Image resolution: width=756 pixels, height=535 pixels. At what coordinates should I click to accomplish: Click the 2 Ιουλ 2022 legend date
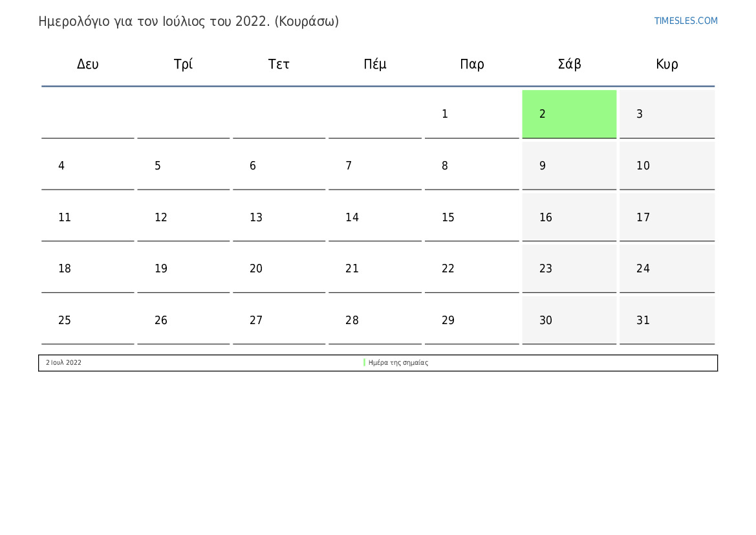(x=63, y=363)
